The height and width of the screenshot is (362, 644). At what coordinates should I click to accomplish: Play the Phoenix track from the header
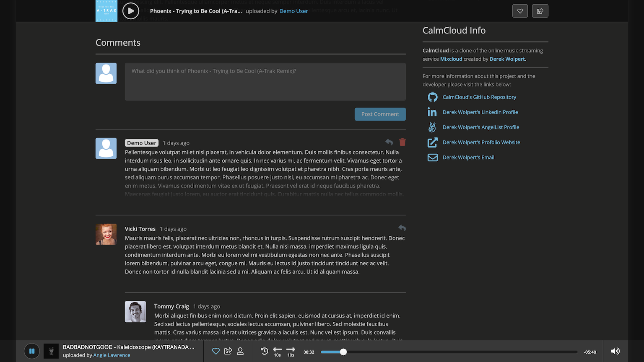131,11
